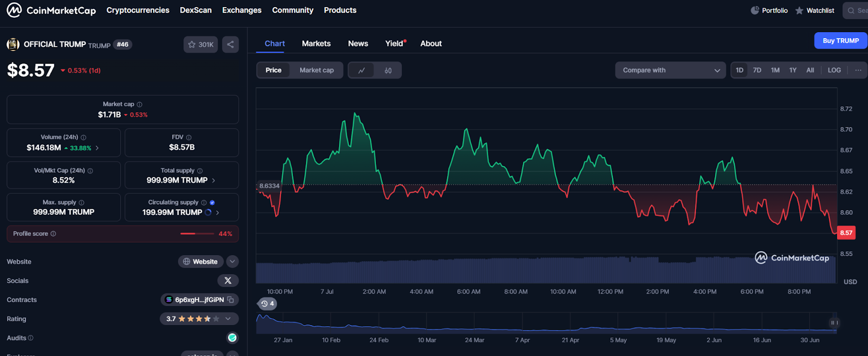
Task: Click the Buy TRUMP button
Action: (840, 41)
